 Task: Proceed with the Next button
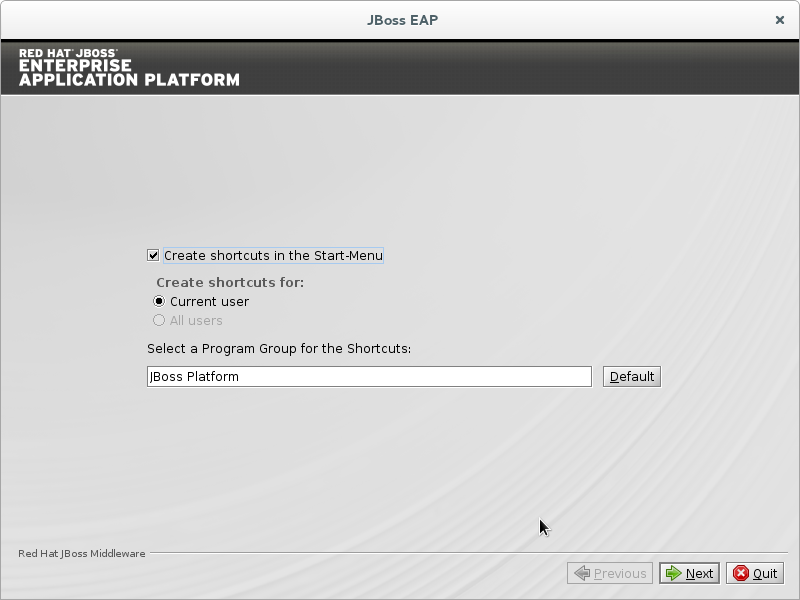(x=689, y=573)
